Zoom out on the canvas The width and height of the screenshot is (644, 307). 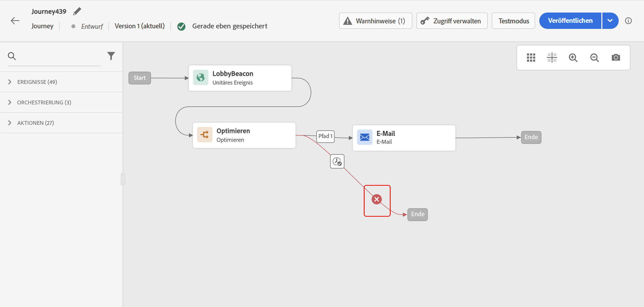click(x=594, y=58)
